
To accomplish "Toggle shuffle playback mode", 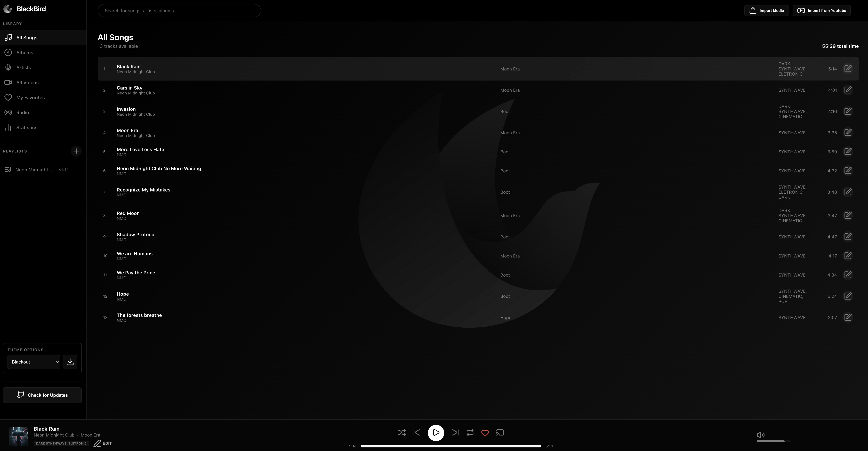I will [x=402, y=432].
